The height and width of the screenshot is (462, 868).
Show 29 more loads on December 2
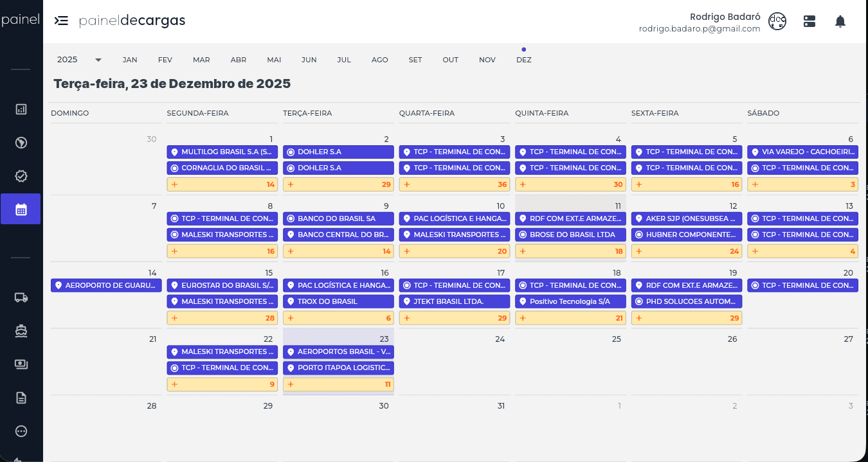(338, 184)
